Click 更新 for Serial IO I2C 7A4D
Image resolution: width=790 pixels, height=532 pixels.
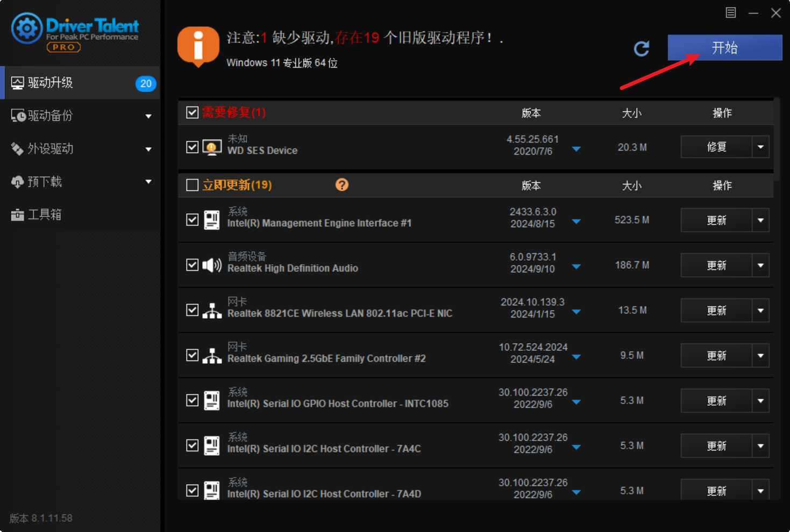tap(716, 490)
